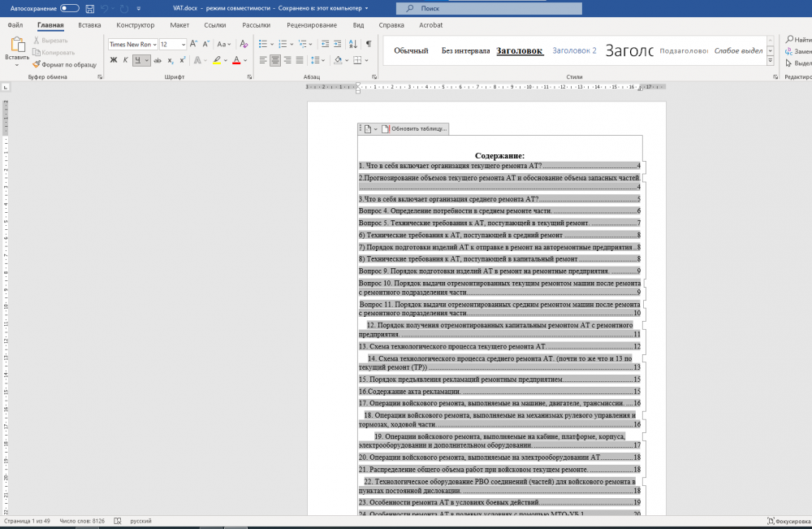Click the multilevel list icon

pyautogui.click(x=303, y=44)
